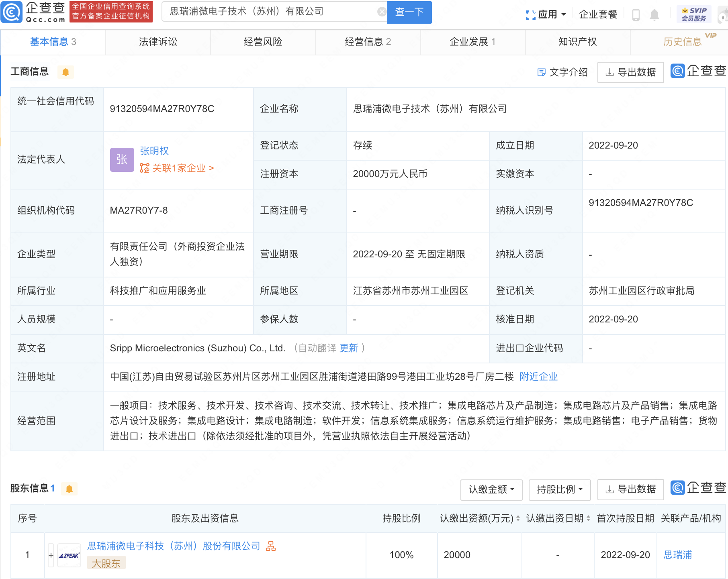Clear the search box with the X icon
This screenshot has width=728, height=579.
[x=382, y=12]
